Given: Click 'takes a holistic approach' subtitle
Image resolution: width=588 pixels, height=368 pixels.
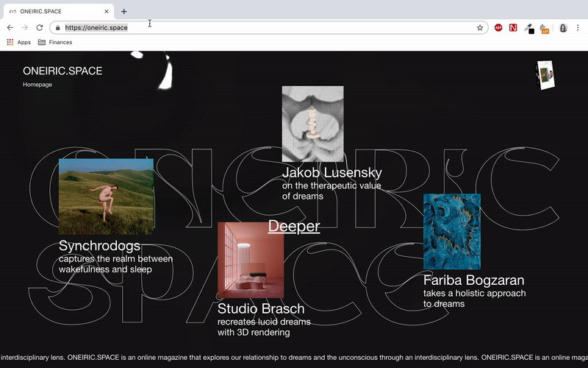Looking at the screenshot, I should pyautogui.click(x=474, y=293).
